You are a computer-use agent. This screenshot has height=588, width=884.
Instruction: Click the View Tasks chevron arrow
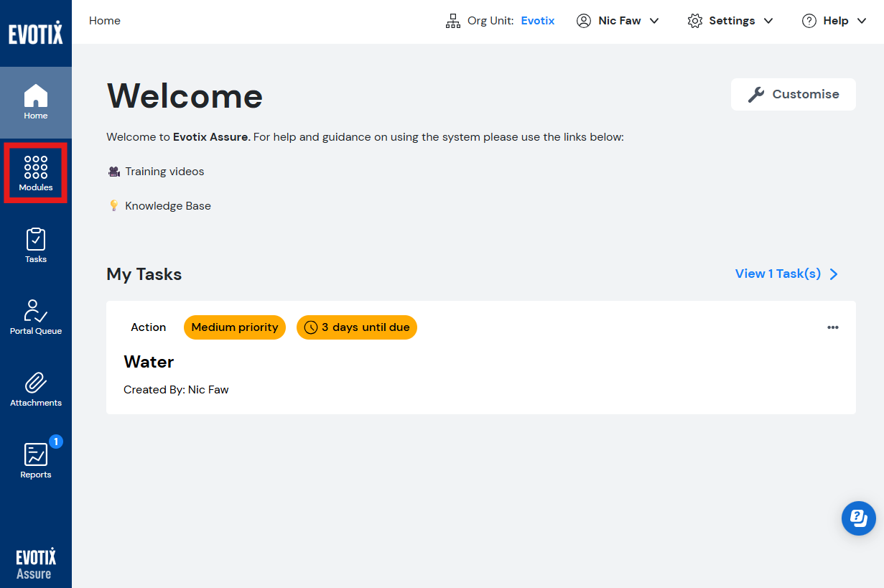(x=834, y=274)
